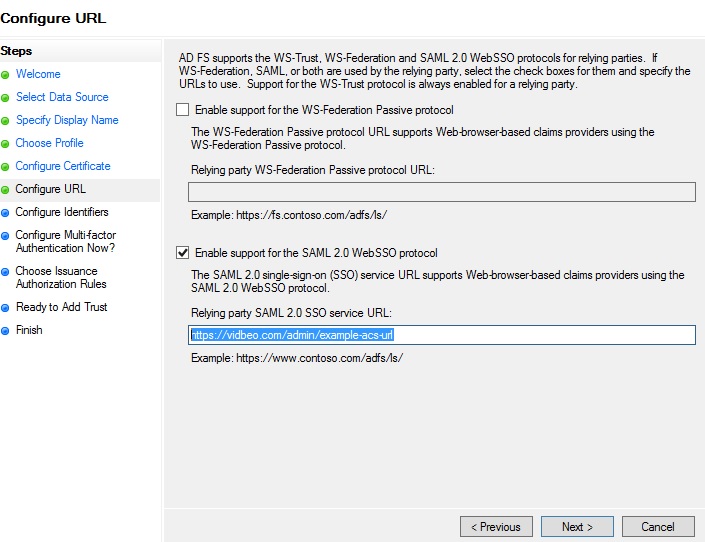
Task: Click the green bullet next to Welcome
Action: [x=5, y=75]
